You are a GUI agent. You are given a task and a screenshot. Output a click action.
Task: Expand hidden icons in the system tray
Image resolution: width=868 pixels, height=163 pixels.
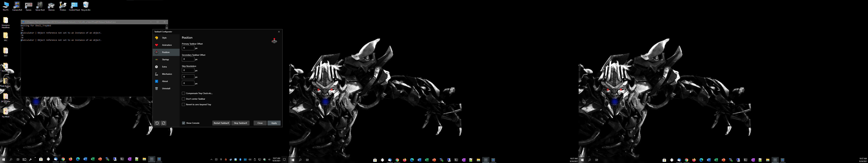point(212,160)
